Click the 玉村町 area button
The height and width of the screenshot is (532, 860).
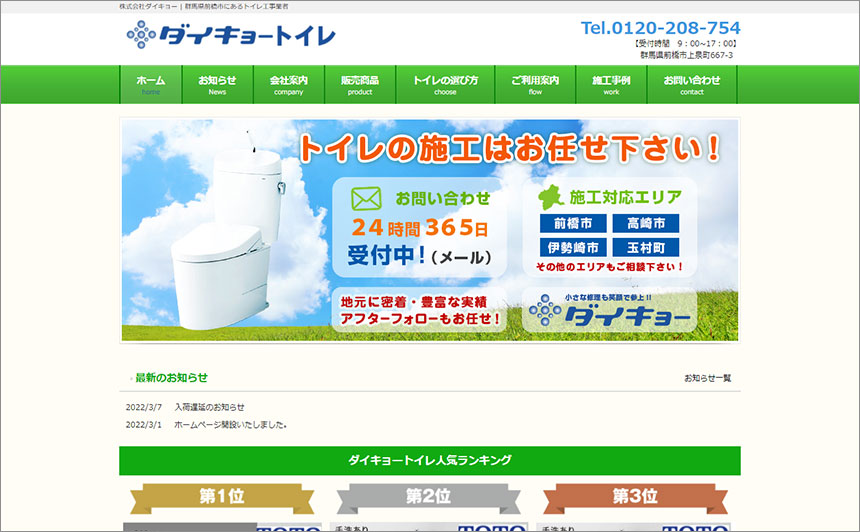(x=646, y=247)
